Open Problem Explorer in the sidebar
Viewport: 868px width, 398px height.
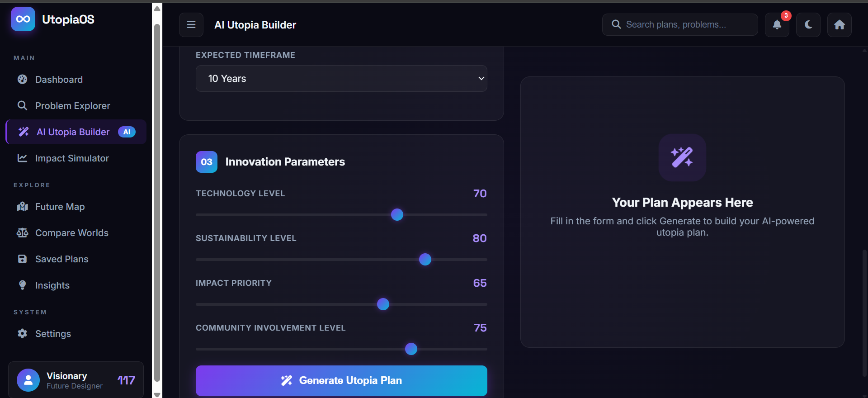click(x=72, y=106)
